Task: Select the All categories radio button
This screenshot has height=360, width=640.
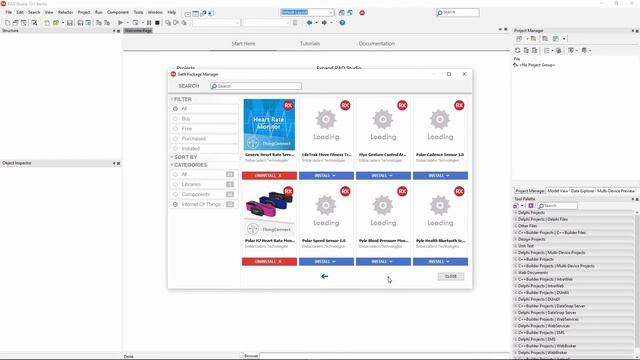Action: tap(176, 174)
